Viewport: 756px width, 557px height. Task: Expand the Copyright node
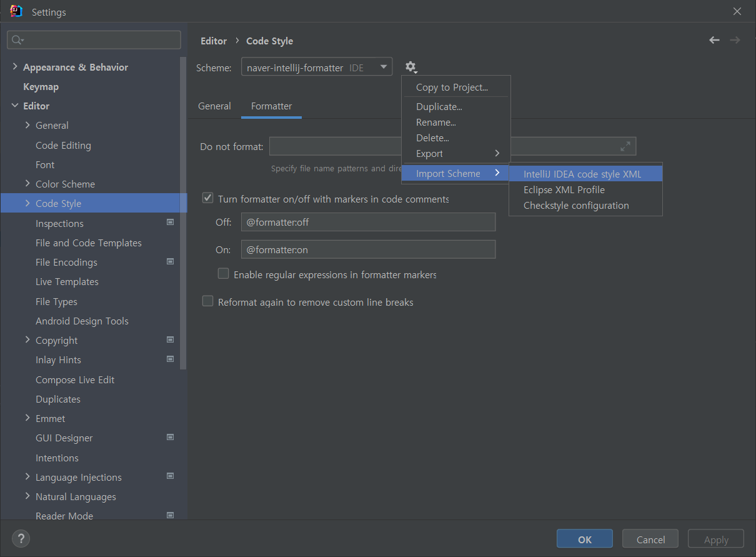(x=27, y=339)
